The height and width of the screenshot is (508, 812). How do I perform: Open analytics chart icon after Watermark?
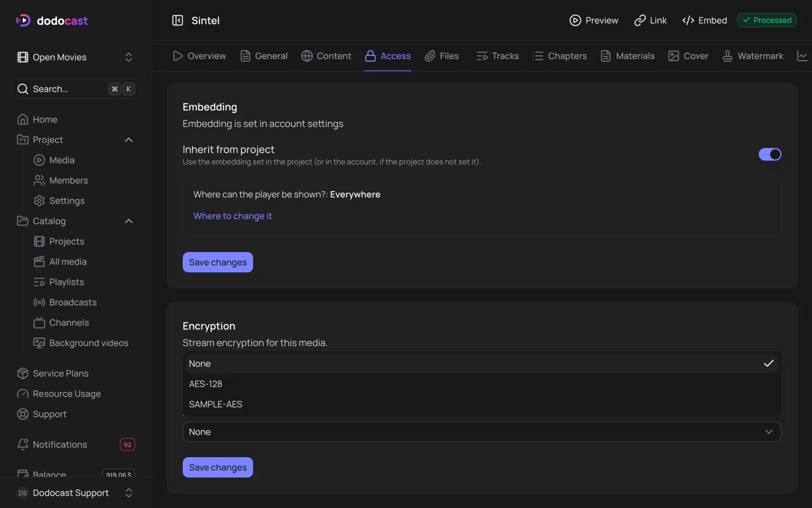(802, 56)
